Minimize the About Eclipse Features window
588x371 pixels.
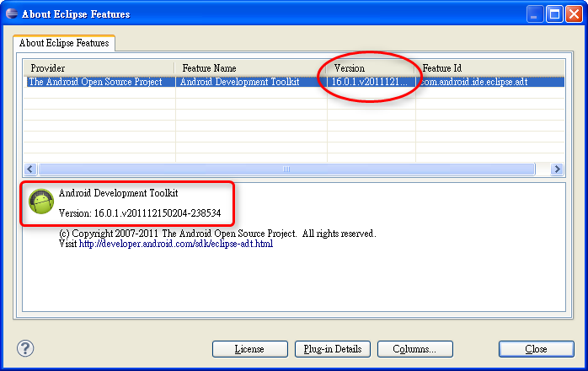[x=535, y=14]
